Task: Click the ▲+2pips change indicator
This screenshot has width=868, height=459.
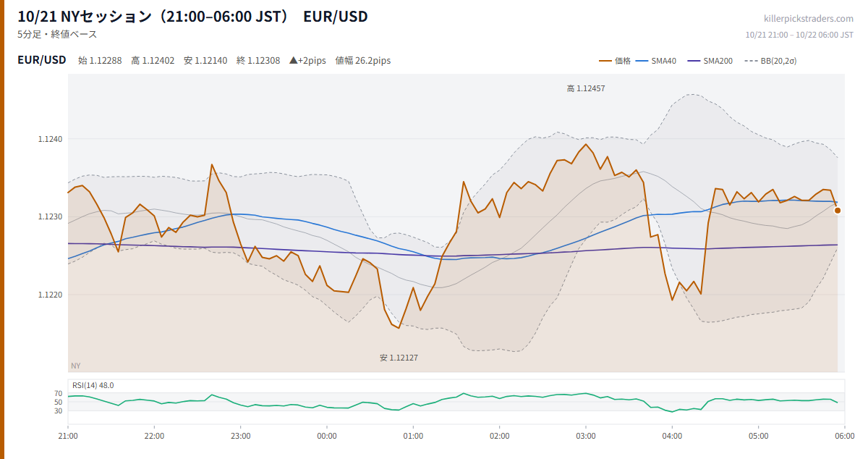Action: [308, 61]
